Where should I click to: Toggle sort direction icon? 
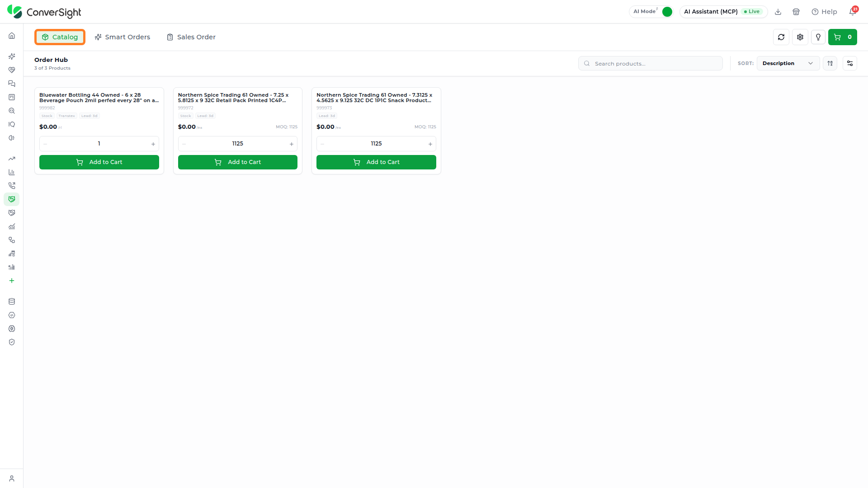click(x=830, y=63)
